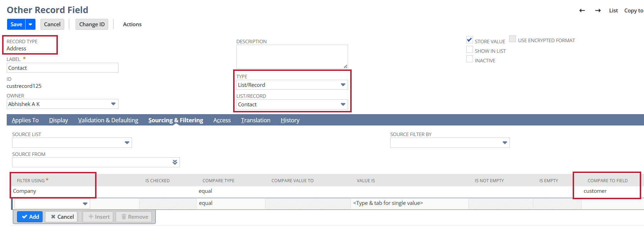Switch to the Validation & Defaulting tab
This screenshot has height=229, width=644.
(x=108, y=121)
